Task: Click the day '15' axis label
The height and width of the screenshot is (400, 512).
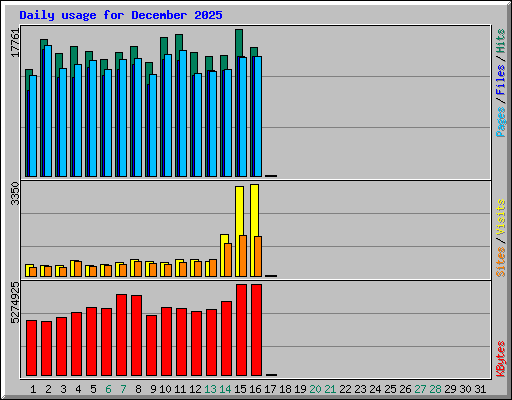Action: [x=240, y=389]
